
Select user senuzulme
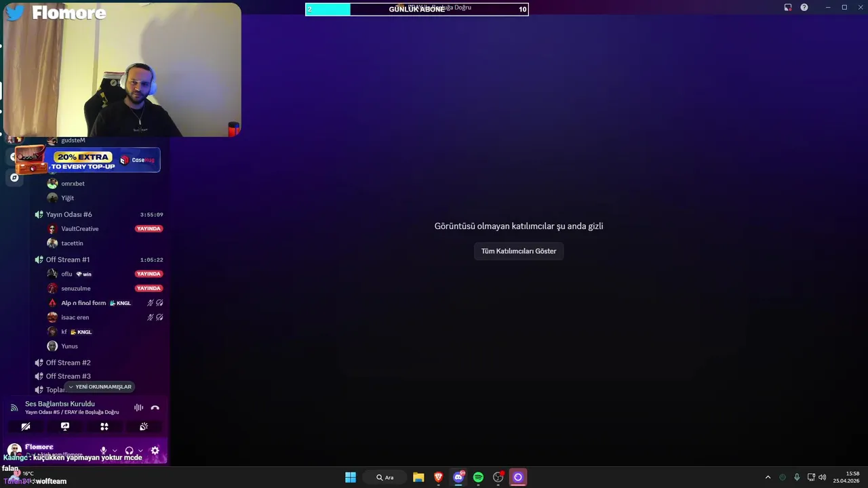75,288
